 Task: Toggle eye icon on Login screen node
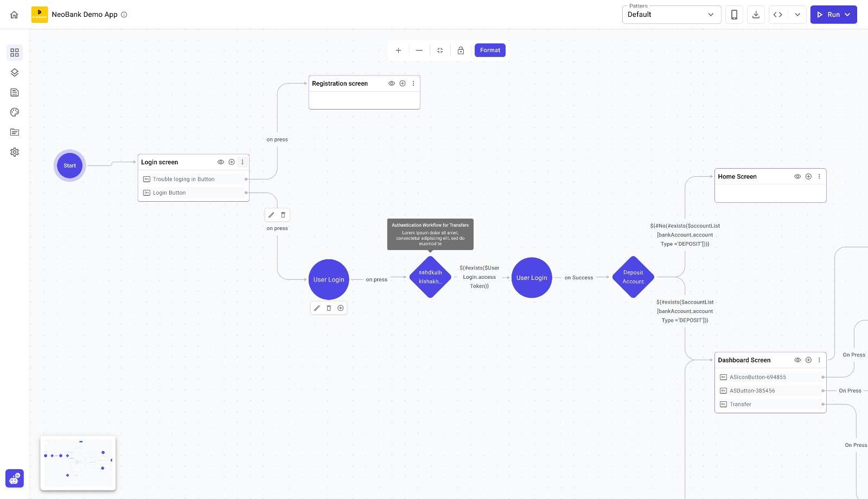click(x=221, y=162)
